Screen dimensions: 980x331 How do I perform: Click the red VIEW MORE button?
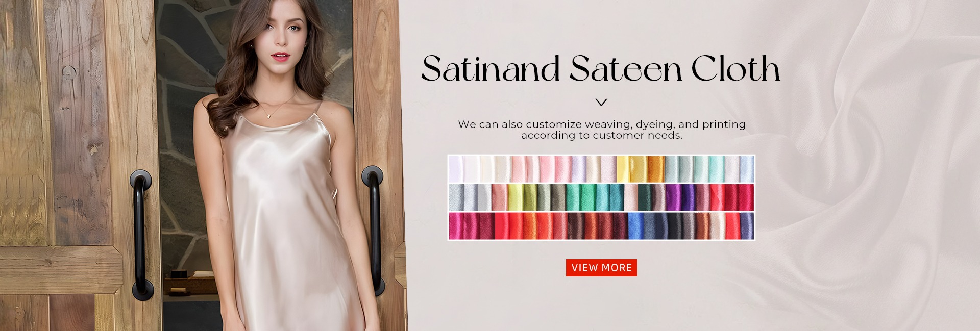pyautogui.click(x=601, y=267)
